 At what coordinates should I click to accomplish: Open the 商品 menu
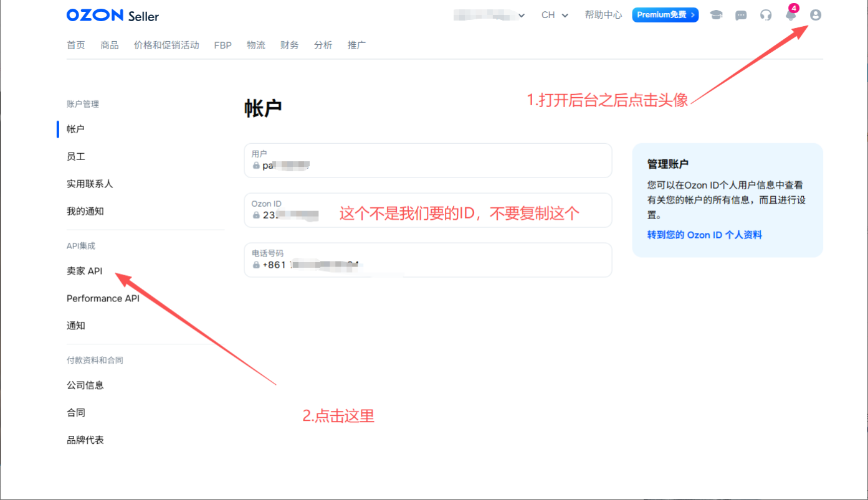pyautogui.click(x=110, y=45)
